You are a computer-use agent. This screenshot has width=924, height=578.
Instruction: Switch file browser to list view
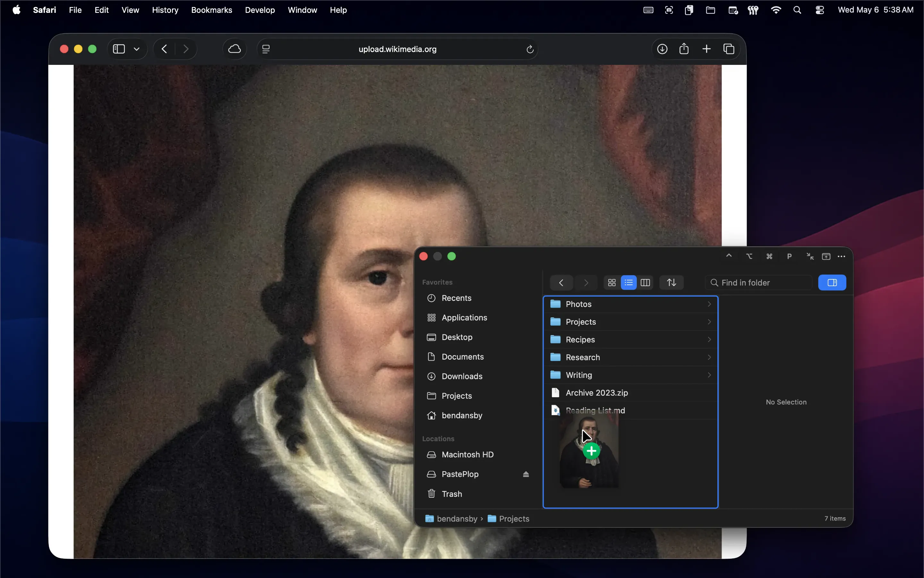click(629, 283)
